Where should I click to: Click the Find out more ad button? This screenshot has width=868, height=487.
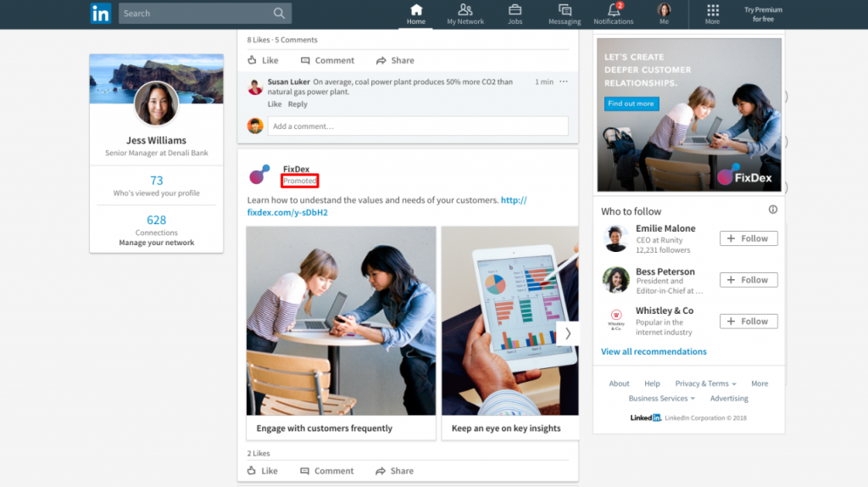tap(632, 104)
